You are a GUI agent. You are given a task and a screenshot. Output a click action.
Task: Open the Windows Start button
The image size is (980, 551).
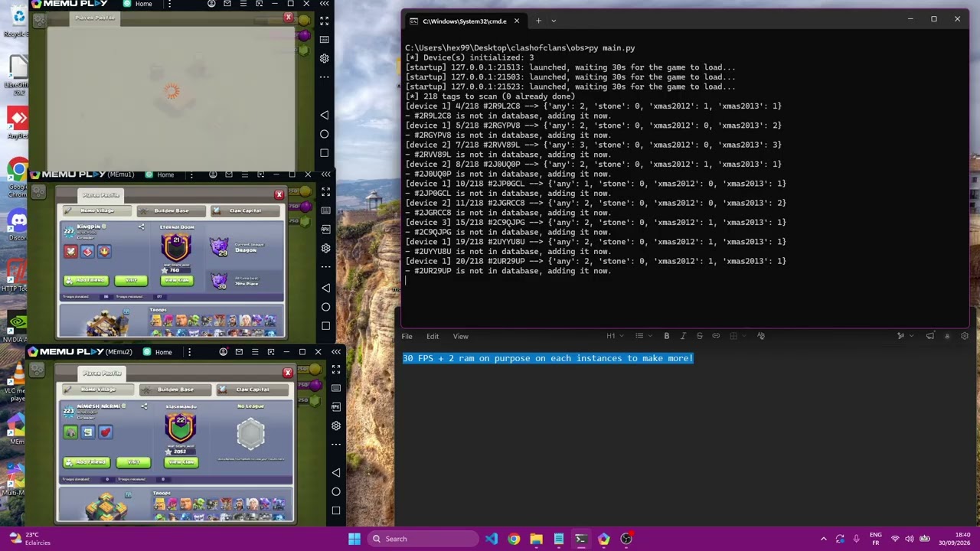354,539
